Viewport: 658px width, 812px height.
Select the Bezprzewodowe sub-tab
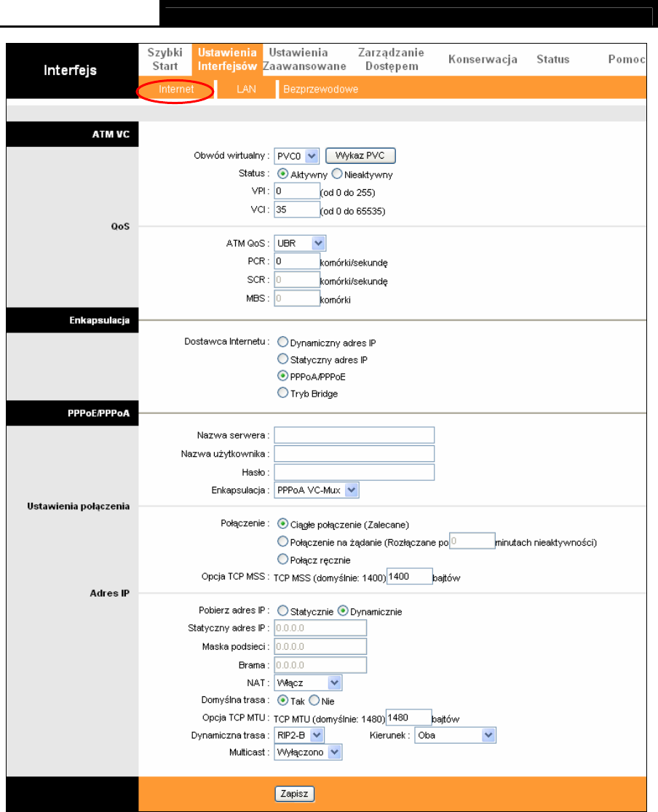coord(321,89)
